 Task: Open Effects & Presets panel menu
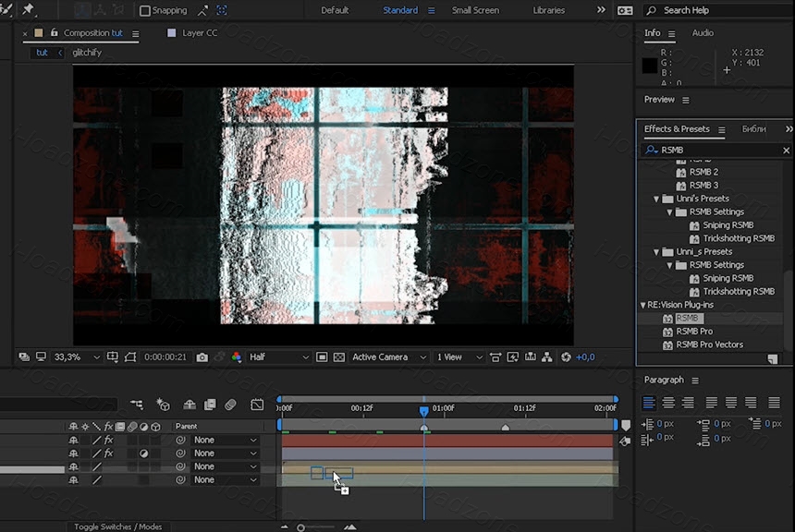tap(721, 129)
